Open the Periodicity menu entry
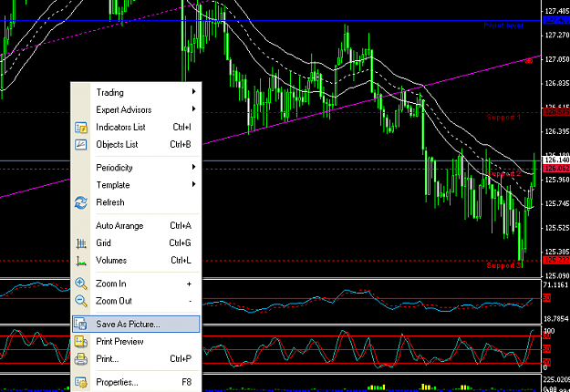Screen dimensions: 570x392 click(136, 168)
